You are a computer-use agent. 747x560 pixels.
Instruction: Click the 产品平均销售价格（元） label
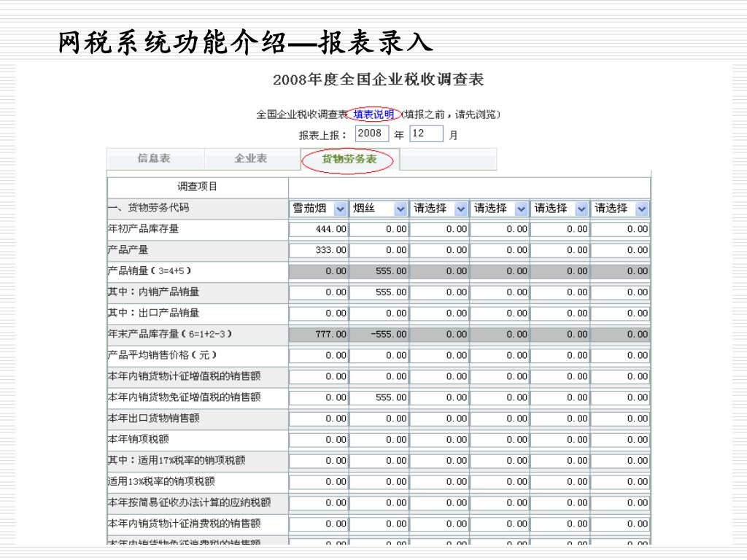(162, 355)
